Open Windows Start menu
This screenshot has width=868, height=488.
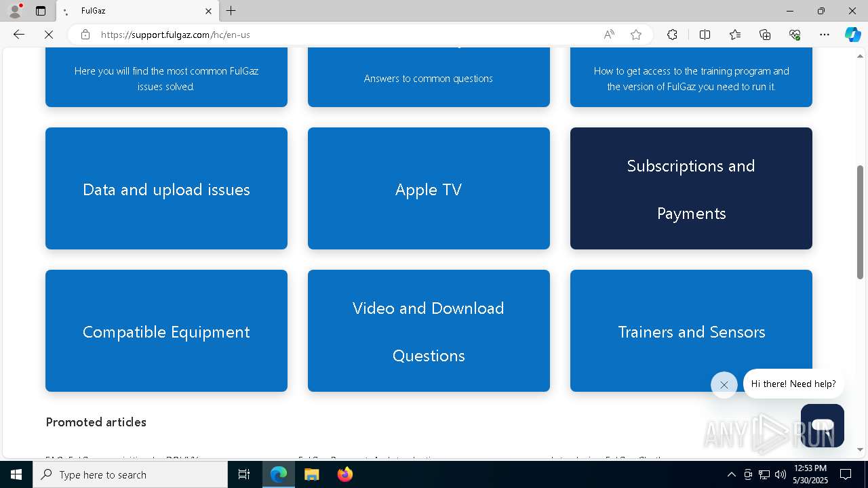pos(16,474)
